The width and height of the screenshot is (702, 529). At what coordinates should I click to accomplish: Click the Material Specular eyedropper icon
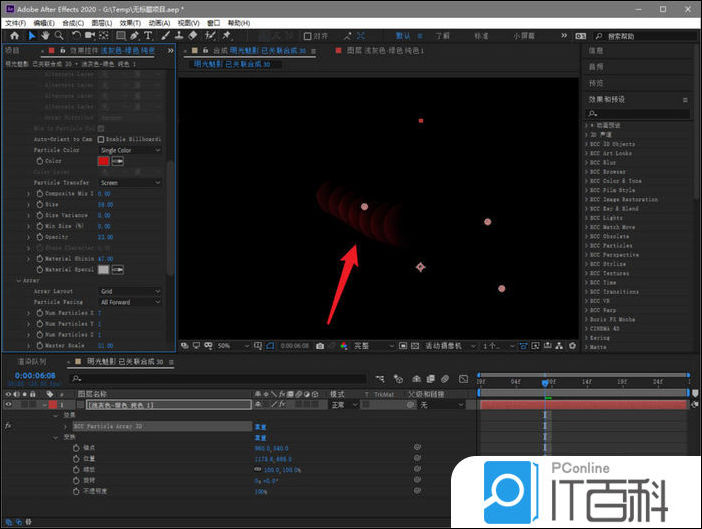[118, 269]
